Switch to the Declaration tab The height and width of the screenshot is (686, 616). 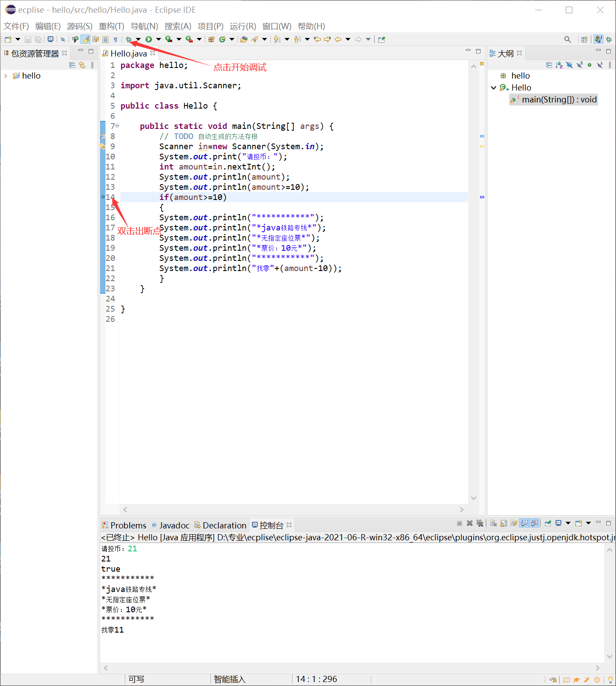(220, 525)
